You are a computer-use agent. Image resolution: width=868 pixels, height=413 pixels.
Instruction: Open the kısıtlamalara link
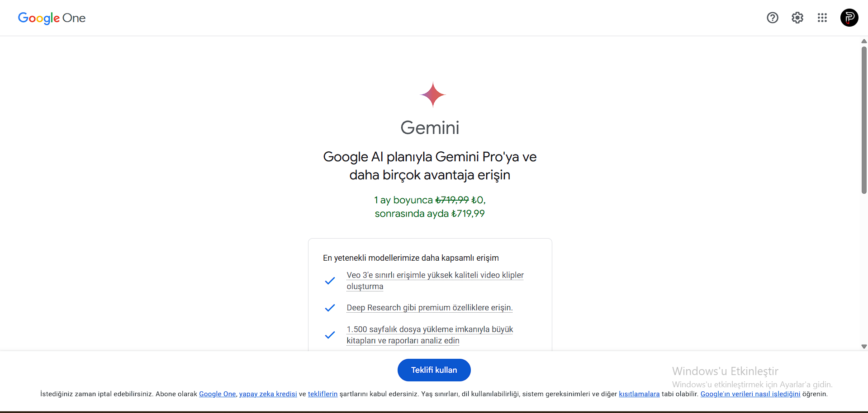639,394
